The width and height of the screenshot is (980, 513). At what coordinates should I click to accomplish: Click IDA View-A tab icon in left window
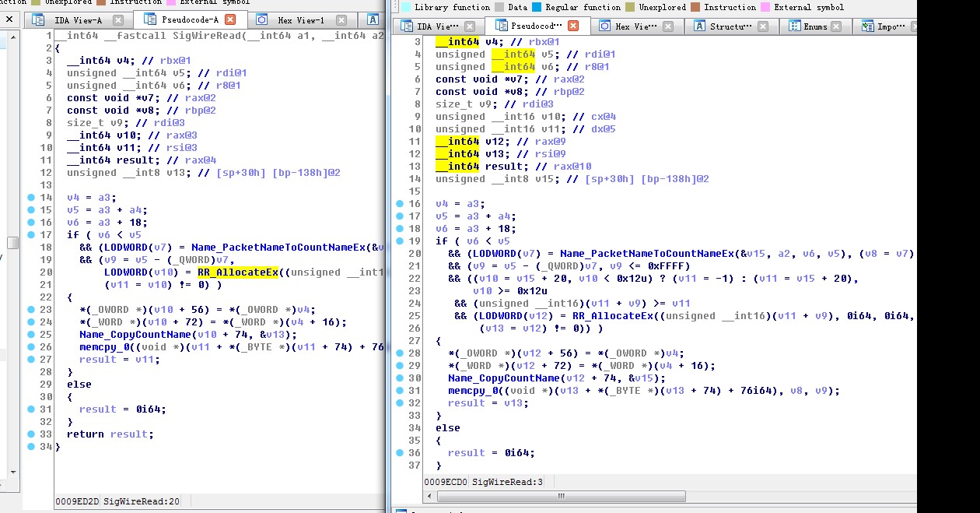pos(37,19)
